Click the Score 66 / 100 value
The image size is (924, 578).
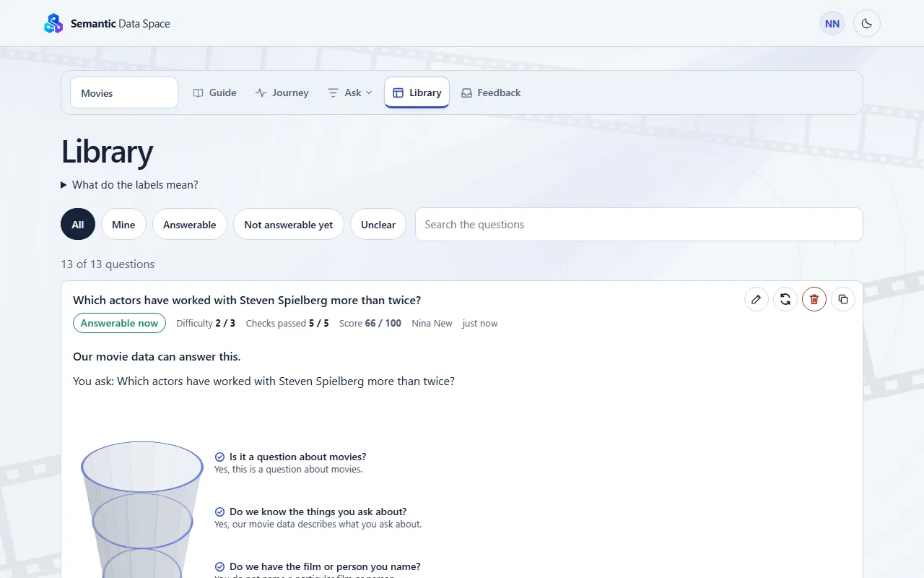[x=370, y=323]
